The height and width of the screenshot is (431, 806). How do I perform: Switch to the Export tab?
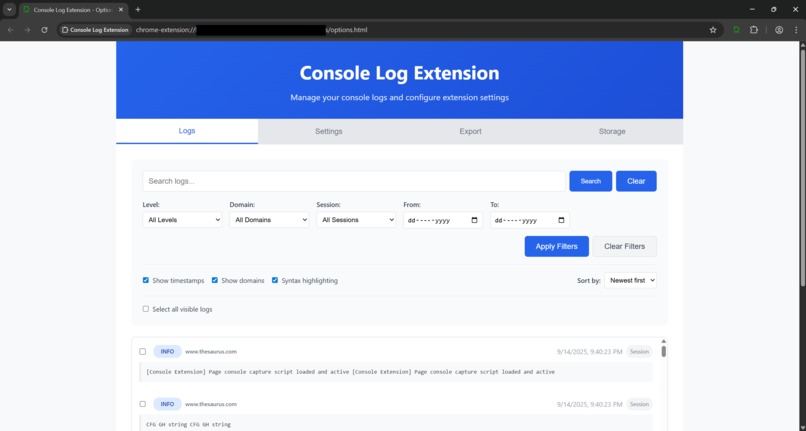coord(470,131)
